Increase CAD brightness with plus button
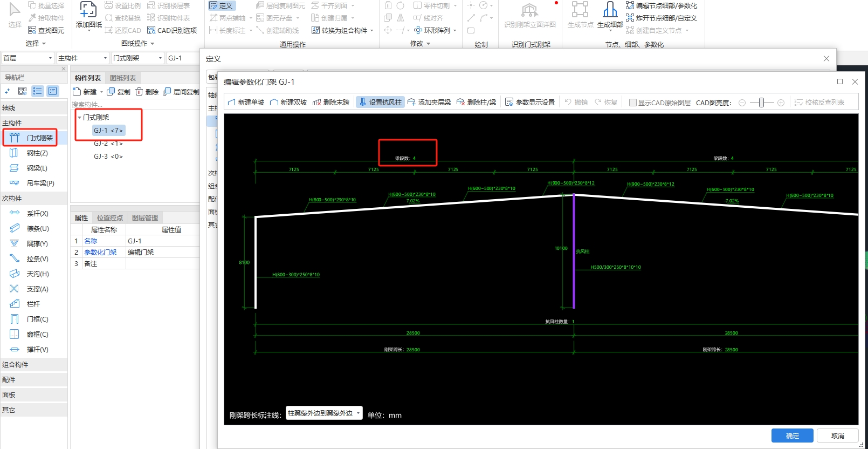Image resolution: width=868 pixels, height=449 pixels. click(x=781, y=103)
